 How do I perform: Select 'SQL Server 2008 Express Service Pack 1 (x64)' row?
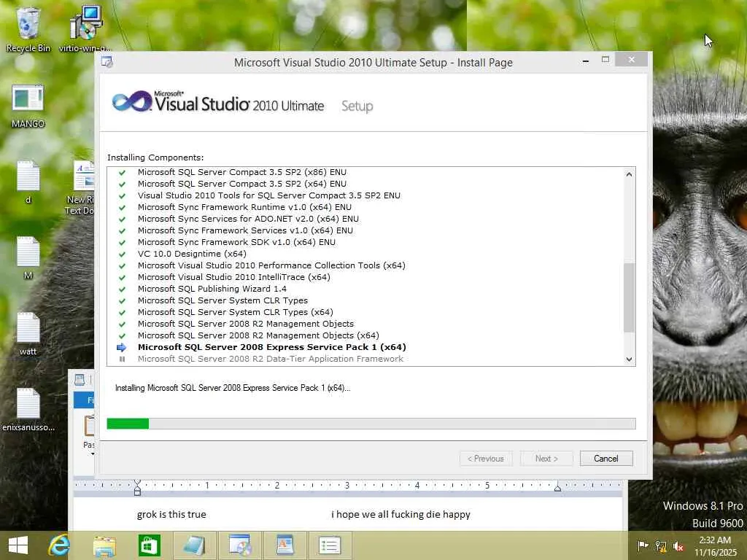point(272,347)
